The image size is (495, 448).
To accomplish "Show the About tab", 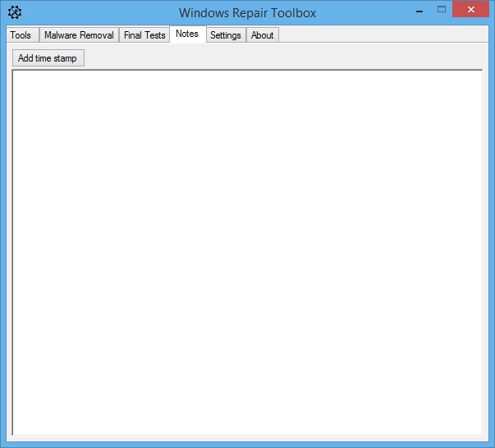I will (x=263, y=35).
